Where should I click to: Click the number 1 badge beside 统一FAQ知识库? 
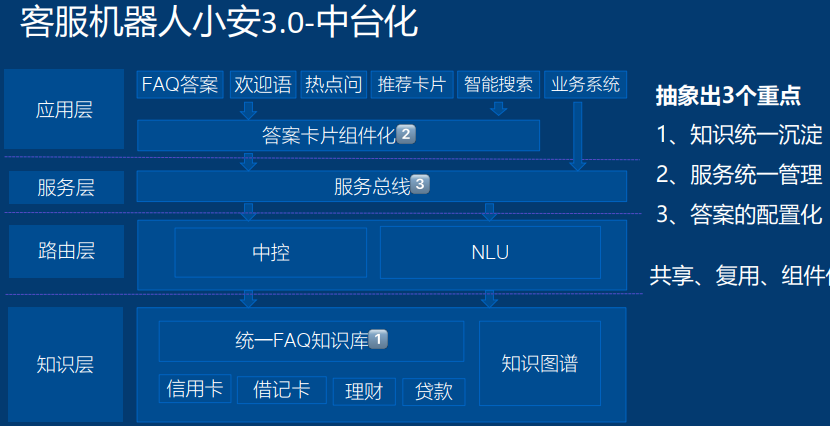coord(378,340)
